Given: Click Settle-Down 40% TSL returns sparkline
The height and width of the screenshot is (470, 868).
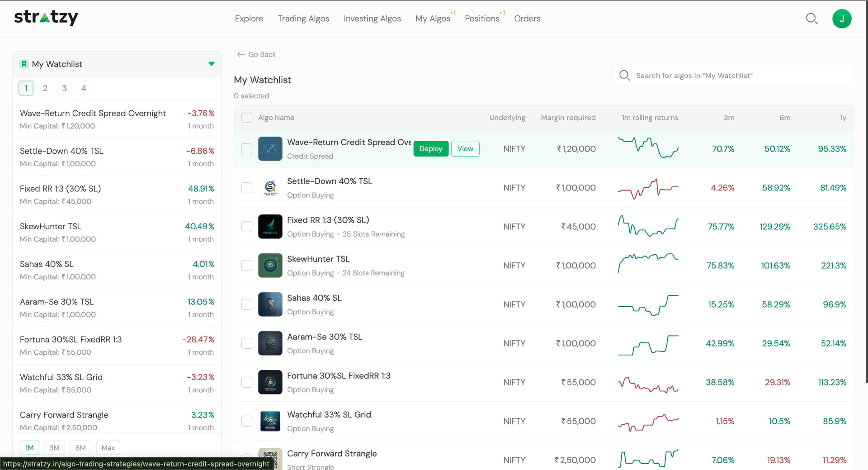Looking at the screenshot, I should click(x=648, y=189).
